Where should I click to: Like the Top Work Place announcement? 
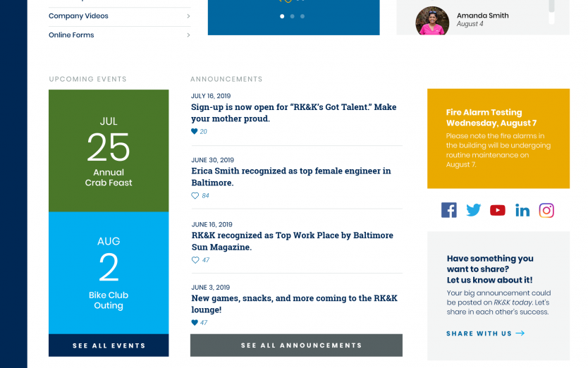pyautogui.click(x=195, y=260)
